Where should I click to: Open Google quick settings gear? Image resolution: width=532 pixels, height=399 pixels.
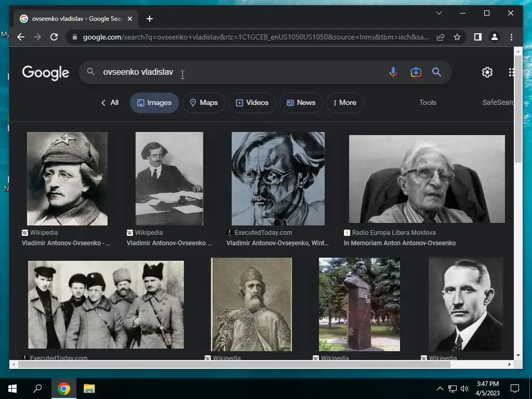tap(487, 72)
